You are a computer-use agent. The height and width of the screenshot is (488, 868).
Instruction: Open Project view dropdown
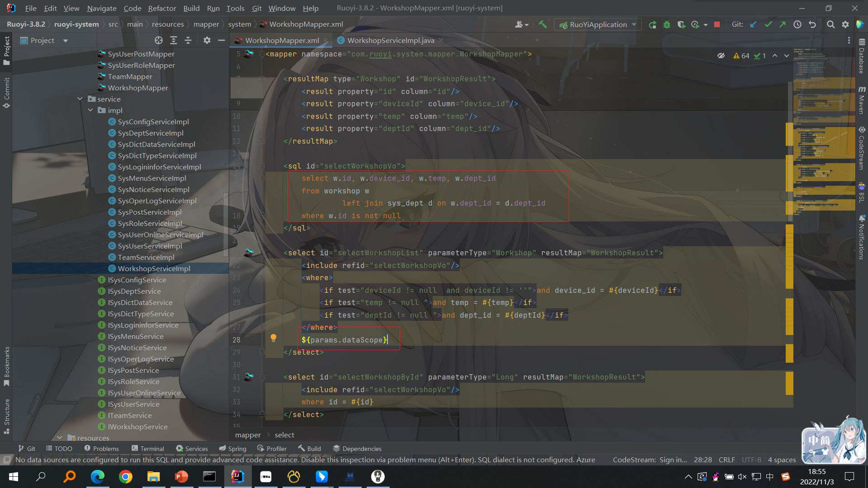(x=66, y=40)
